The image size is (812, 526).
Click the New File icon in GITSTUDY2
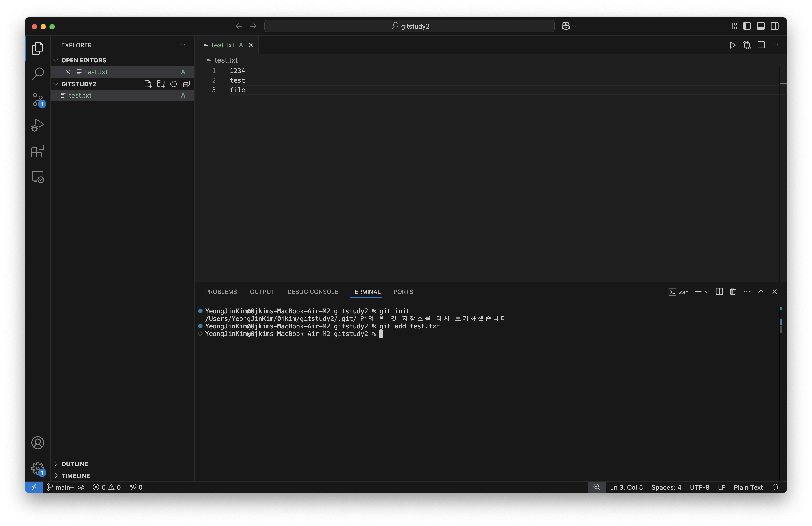coord(148,84)
